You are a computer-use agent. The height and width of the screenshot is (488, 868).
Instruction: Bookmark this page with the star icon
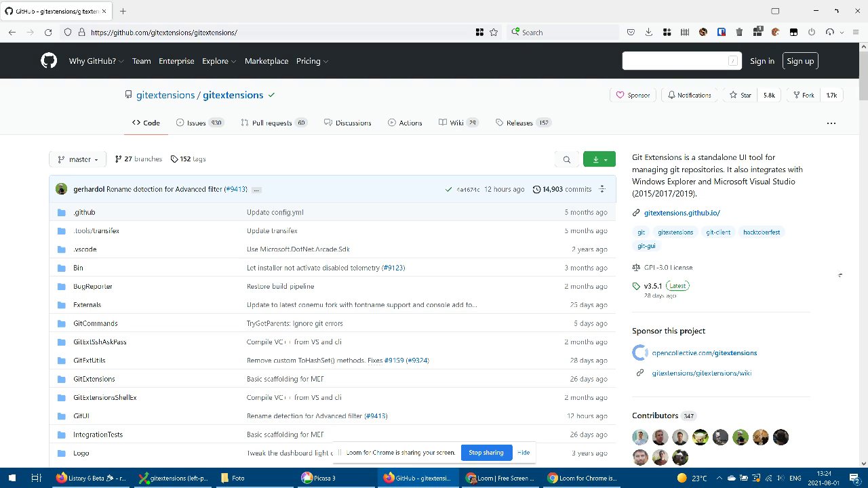(494, 32)
